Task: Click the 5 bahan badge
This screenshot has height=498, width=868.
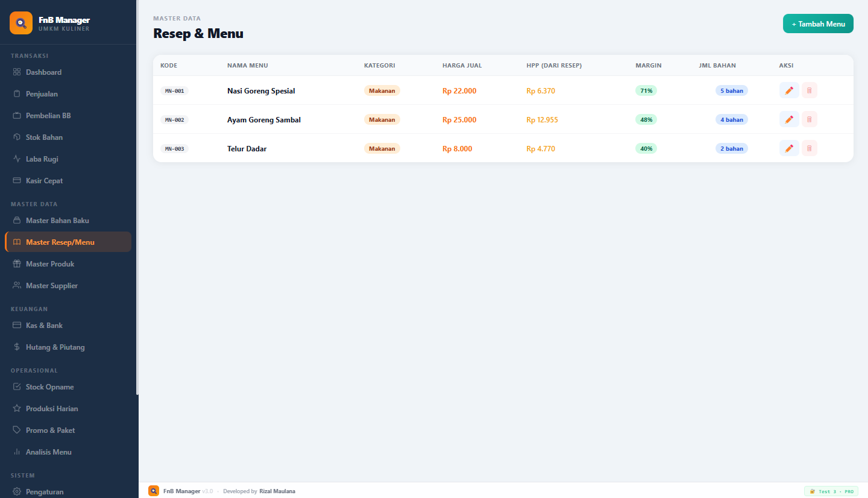Action: click(x=732, y=91)
